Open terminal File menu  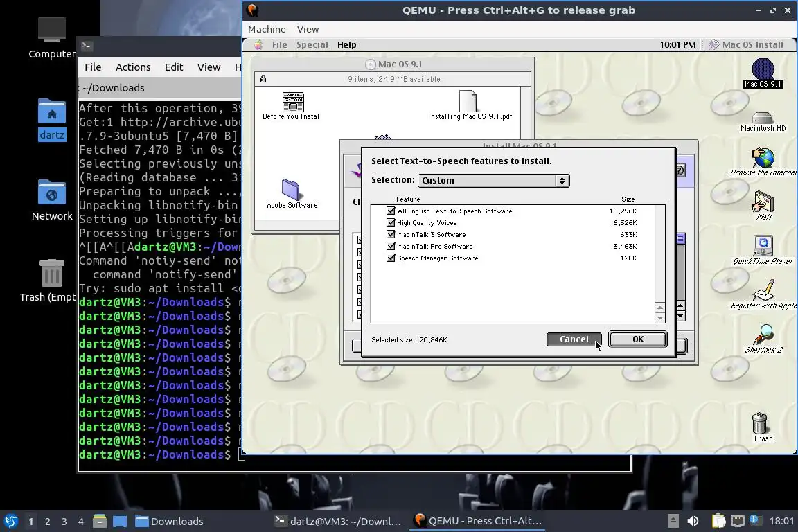tap(93, 67)
